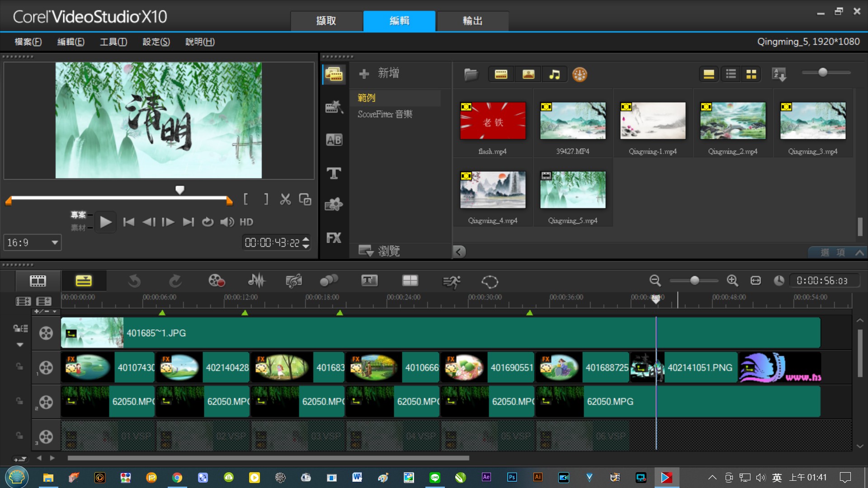Open add/remove chapter point menu
868x488 pixels.
[45, 311]
